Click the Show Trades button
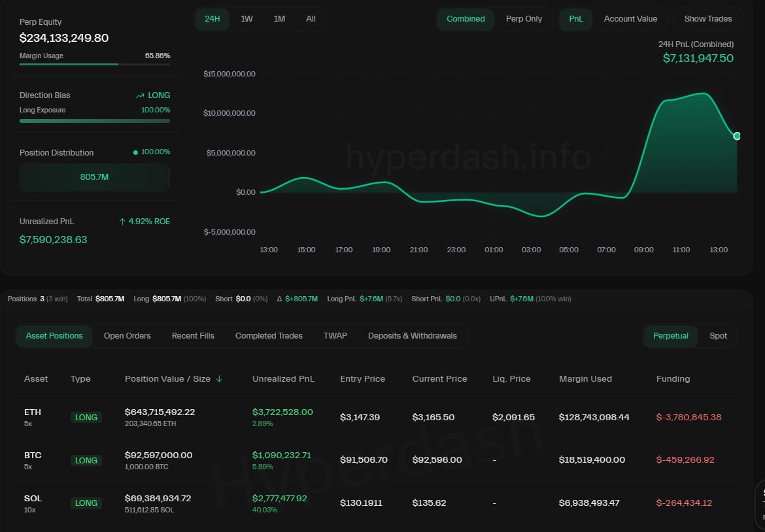Viewport: 765px width, 532px height. coord(708,19)
